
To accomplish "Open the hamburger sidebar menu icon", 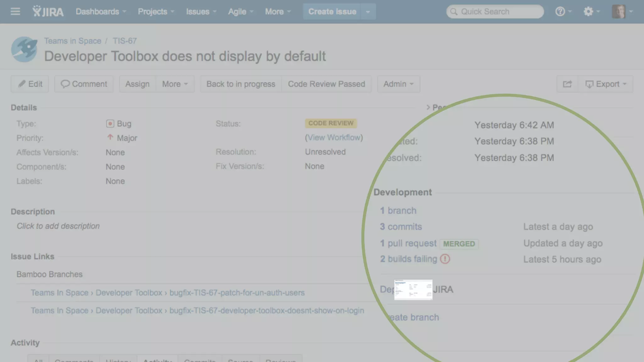I will tap(15, 12).
